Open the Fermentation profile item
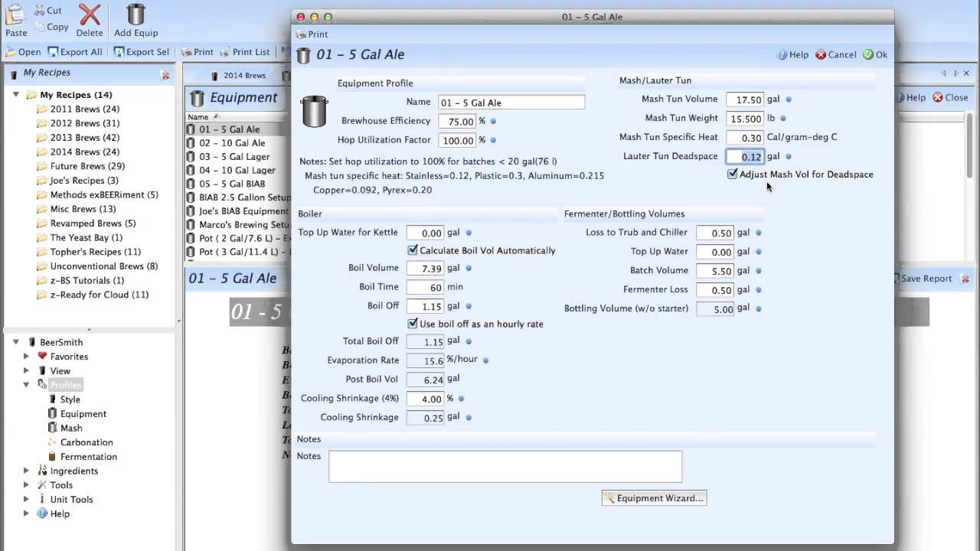 [x=82, y=457]
